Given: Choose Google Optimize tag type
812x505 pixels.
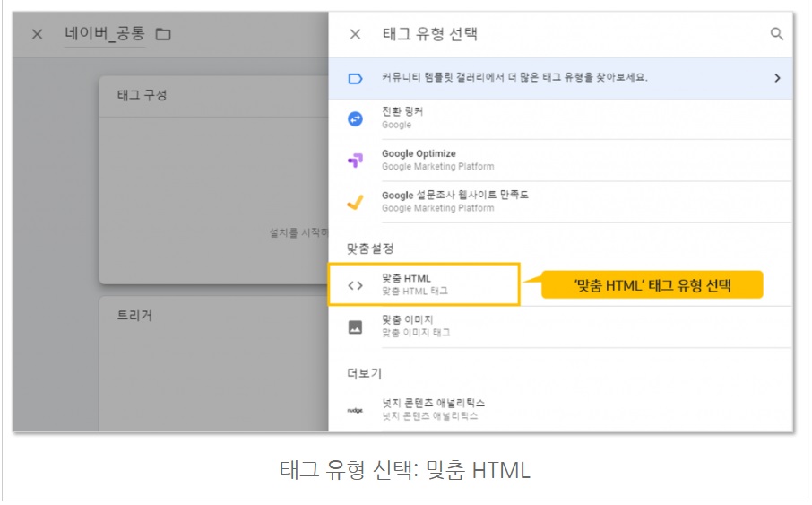Looking at the screenshot, I should tap(560, 161).
